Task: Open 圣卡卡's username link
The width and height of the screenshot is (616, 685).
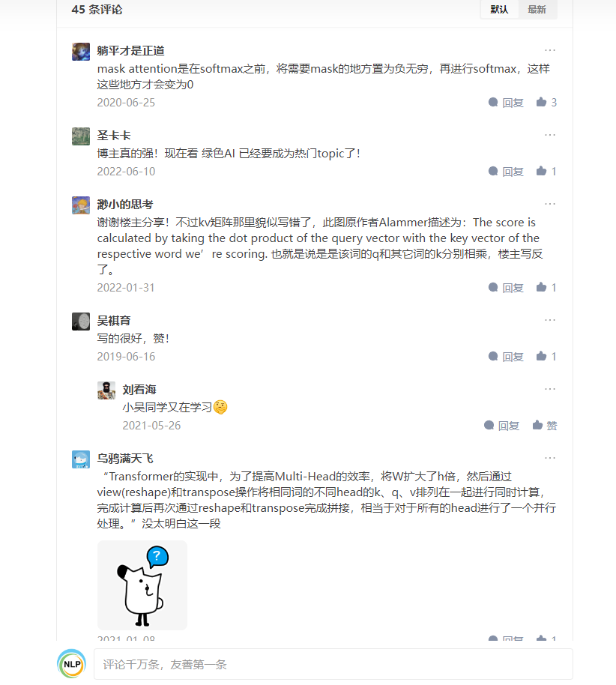Action: (114, 136)
